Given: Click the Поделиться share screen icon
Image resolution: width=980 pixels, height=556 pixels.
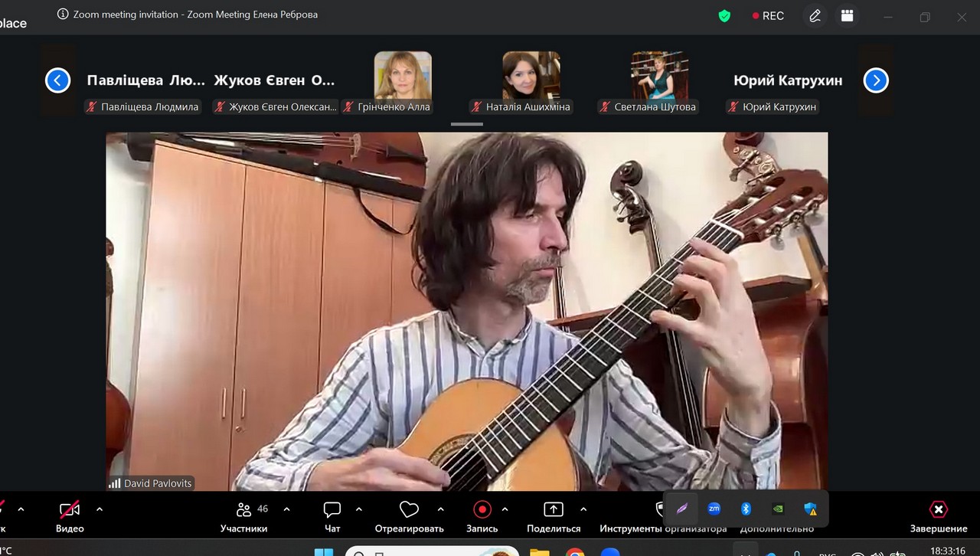Looking at the screenshot, I should [553, 510].
